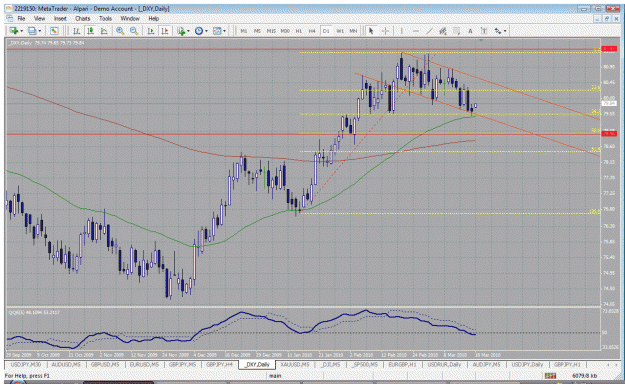Switch to the EURUSD,M5 chart tab
Image resolution: width=625 pixels, height=384 pixels.
point(144,364)
